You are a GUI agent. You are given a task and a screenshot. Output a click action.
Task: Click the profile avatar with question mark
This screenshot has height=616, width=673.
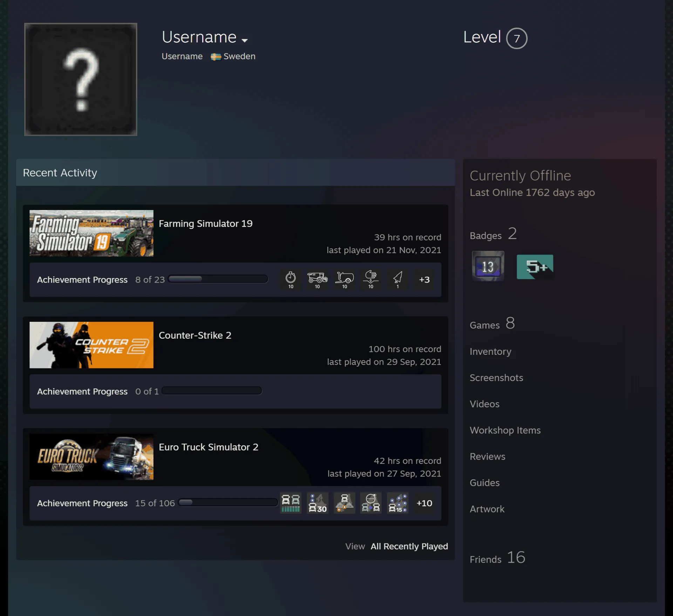click(x=81, y=79)
